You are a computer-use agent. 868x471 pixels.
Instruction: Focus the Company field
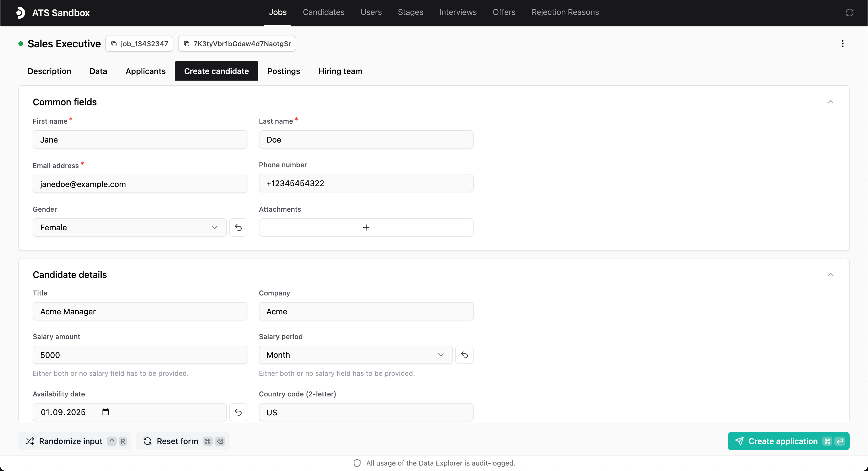point(366,312)
